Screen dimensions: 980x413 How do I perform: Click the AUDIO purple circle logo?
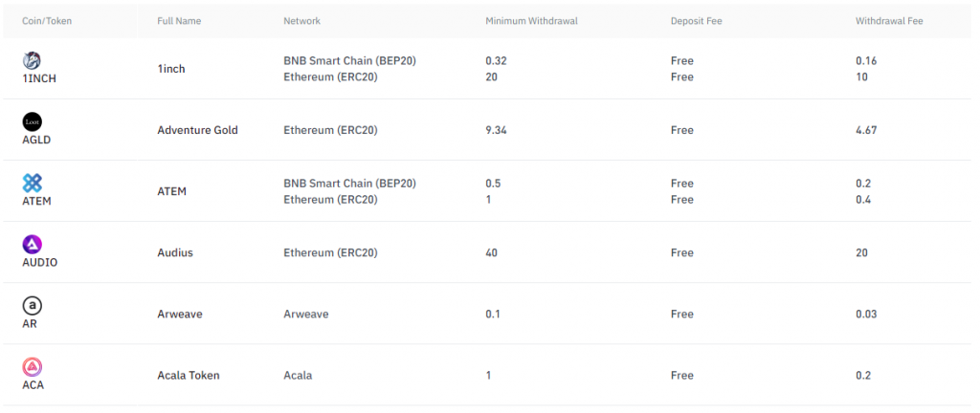point(32,244)
